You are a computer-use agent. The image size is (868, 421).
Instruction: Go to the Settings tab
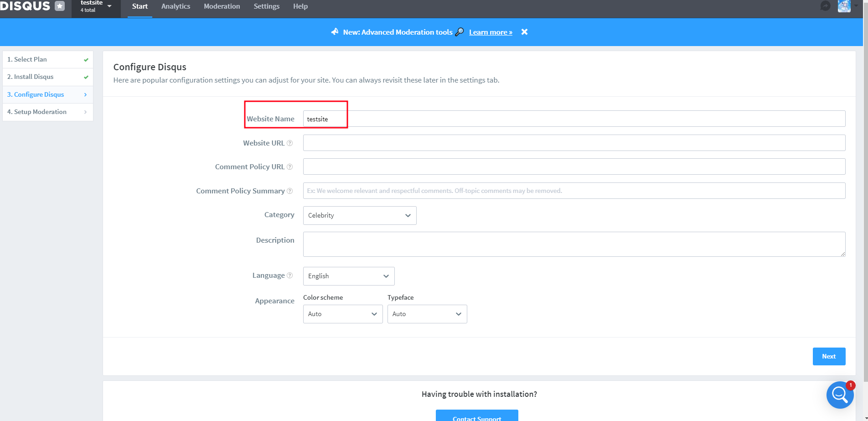(267, 6)
